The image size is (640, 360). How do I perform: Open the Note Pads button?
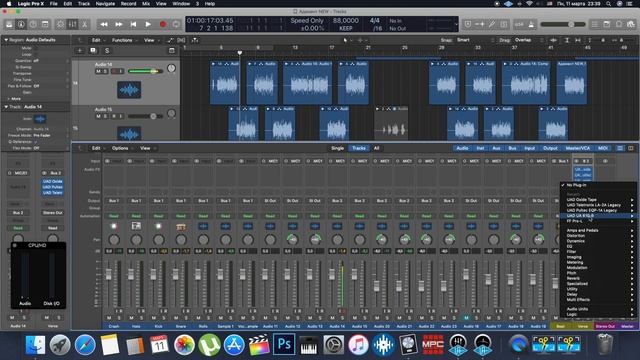[x=607, y=24]
